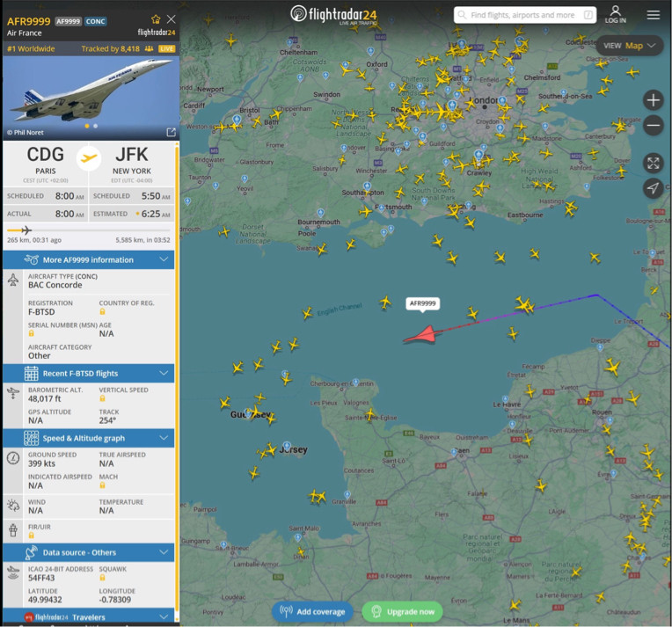The height and width of the screenshot is (627, 672).
Task: Click the AF9999 flight number badge
Action: pyautogui.click(x=68, y=21)
